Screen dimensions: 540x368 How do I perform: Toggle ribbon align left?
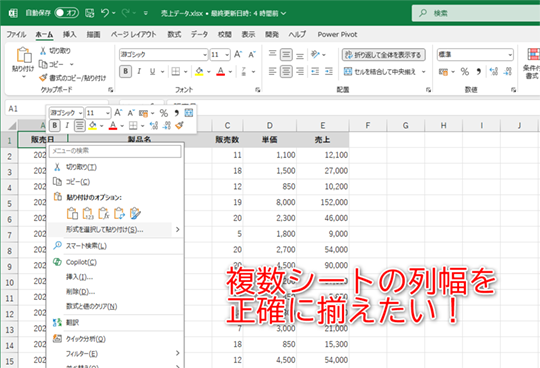coord(272,71)
